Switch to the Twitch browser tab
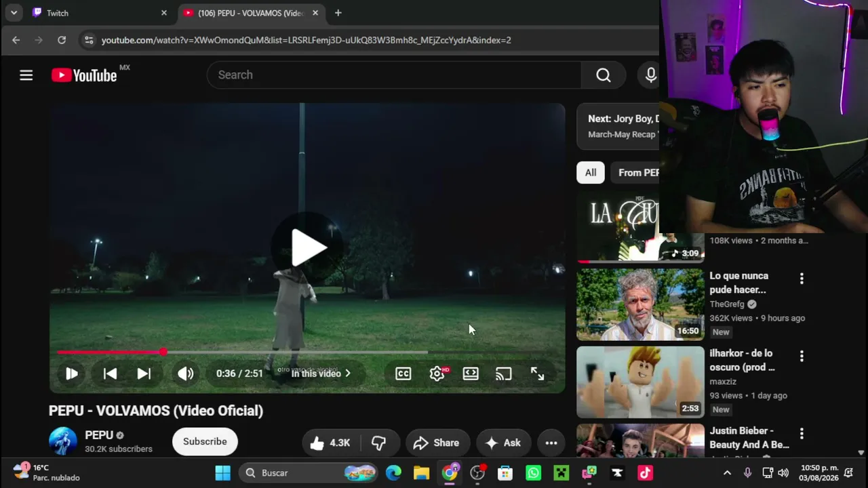The height and width of the screenshot is (488, 868). (97, 13)
